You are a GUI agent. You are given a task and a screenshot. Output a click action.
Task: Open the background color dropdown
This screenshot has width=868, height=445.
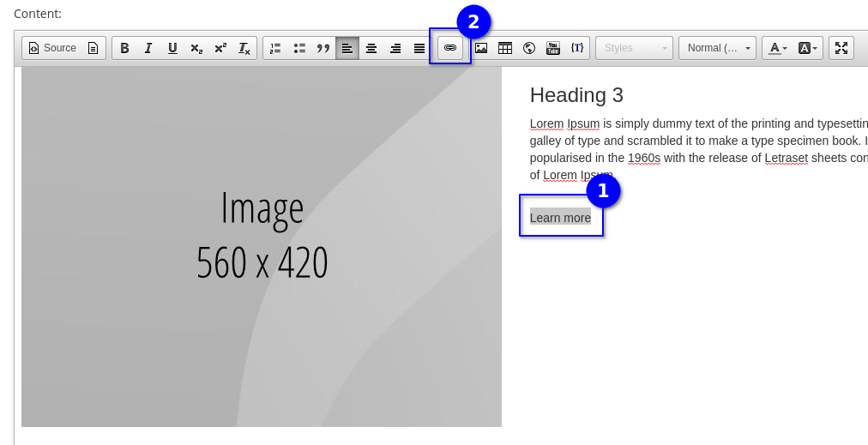pos(808,48)
